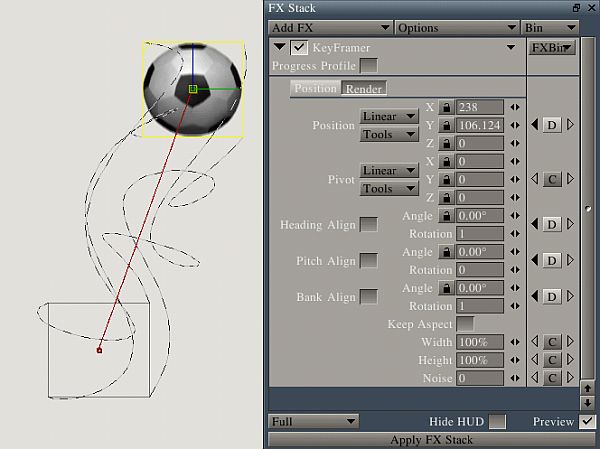Open Pivot Tools dropdown

(389, 188)
